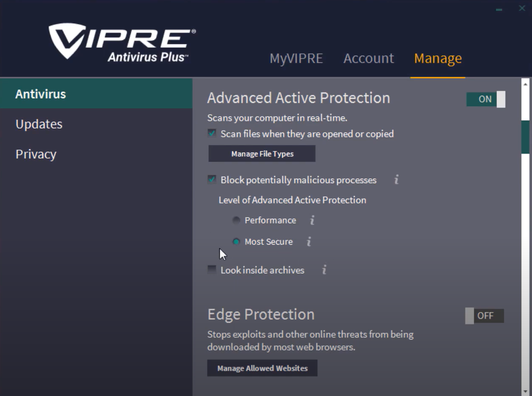Open Manage Allowed Websites
The height and width of the screenshot is (396, 532).
coord(262,368)
